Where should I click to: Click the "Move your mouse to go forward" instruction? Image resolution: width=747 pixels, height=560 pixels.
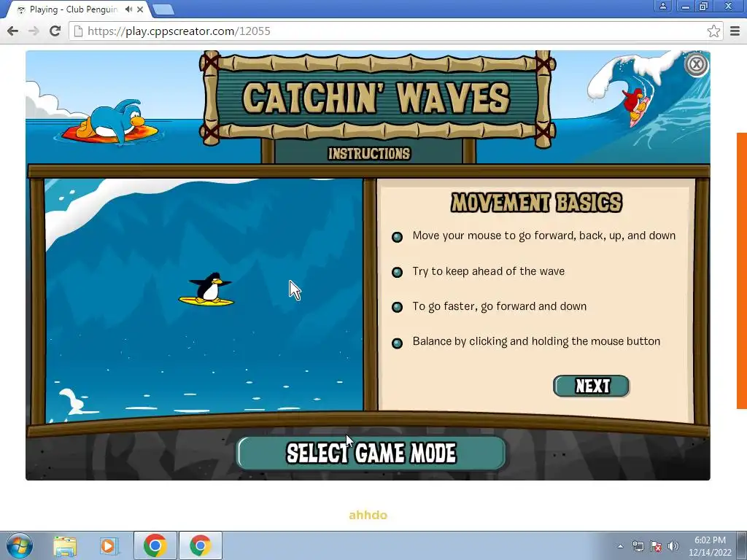click(x=544, y=236)
